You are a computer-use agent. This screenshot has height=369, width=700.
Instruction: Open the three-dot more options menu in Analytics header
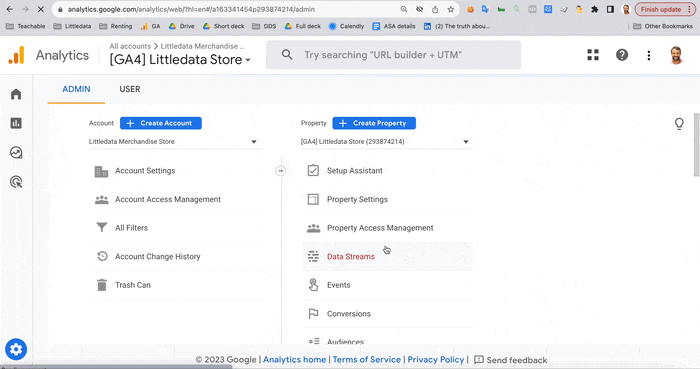point(649,55)
